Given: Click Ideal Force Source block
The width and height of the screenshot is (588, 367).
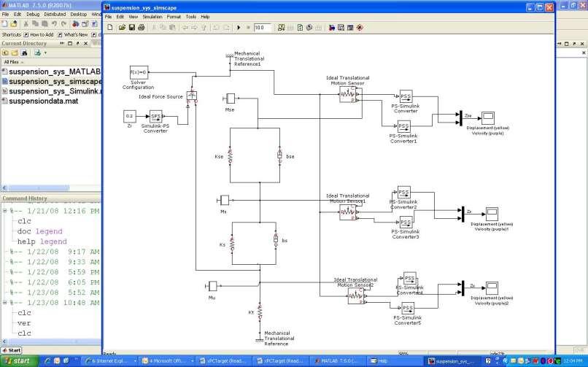Looking at the screenshot, I should (x=192, y=96).
